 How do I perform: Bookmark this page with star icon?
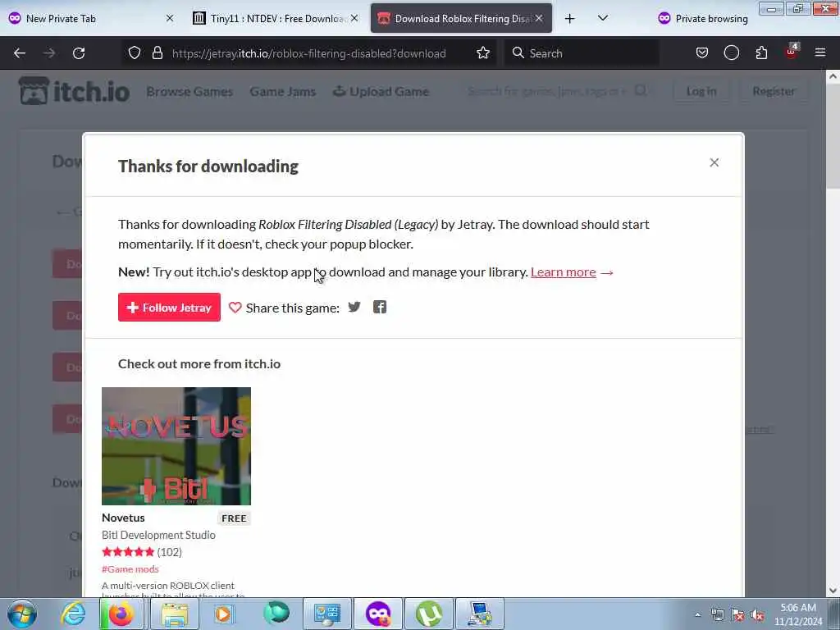(482, 52)
